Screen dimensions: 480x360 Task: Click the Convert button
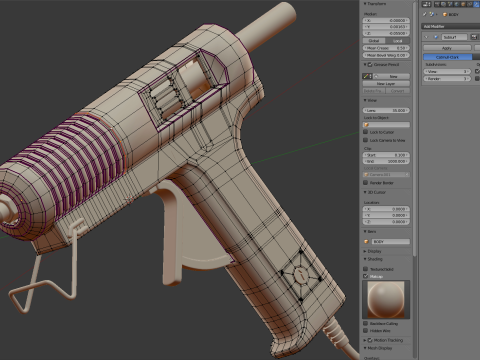[398, 91]
